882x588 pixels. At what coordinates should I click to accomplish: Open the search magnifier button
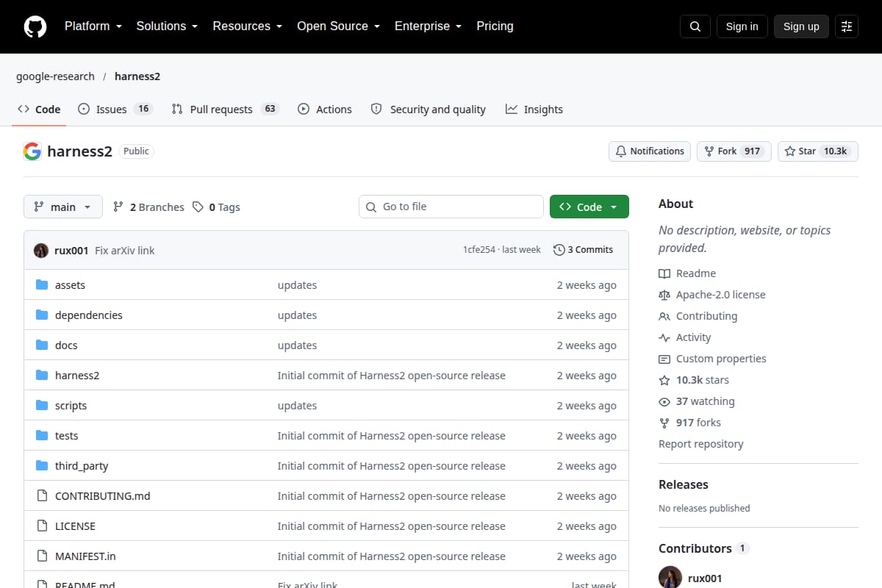(x=695, y=26)
